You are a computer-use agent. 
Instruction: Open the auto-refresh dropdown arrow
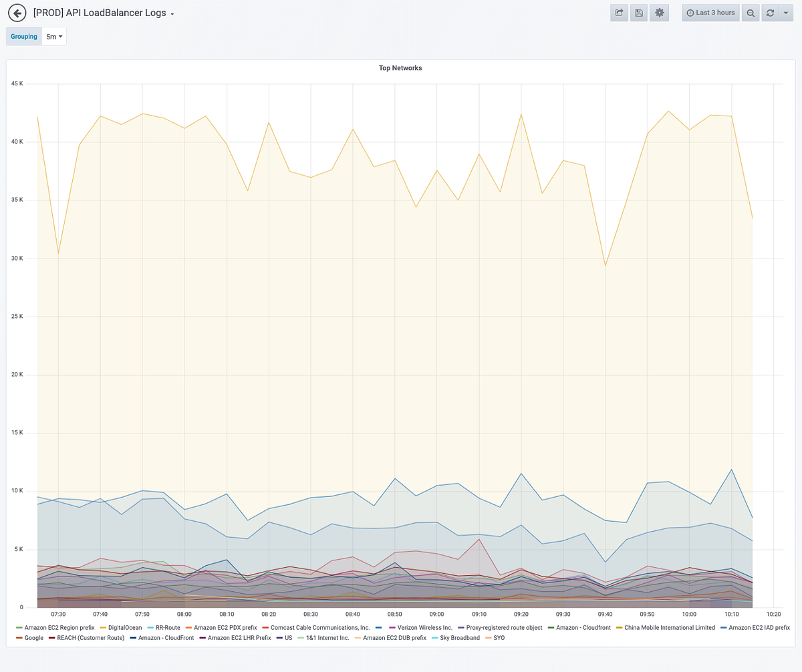786,13
